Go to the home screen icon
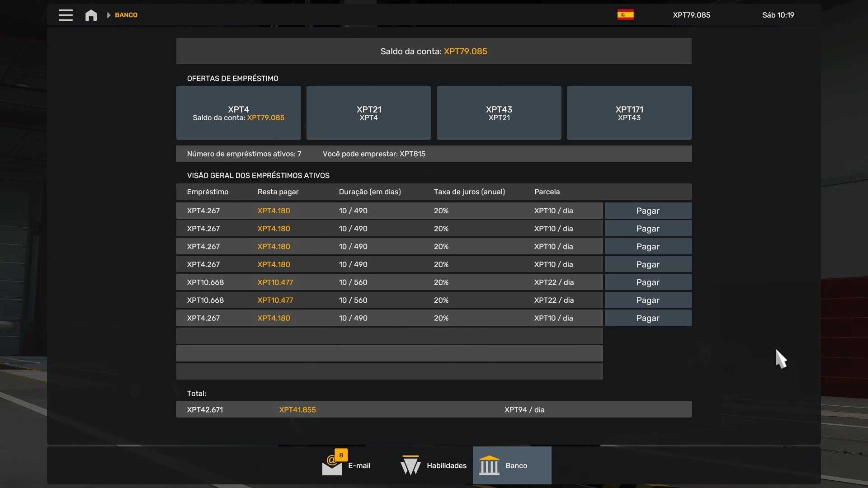Screen dimensions: 868x488 [x=91, y=15]
